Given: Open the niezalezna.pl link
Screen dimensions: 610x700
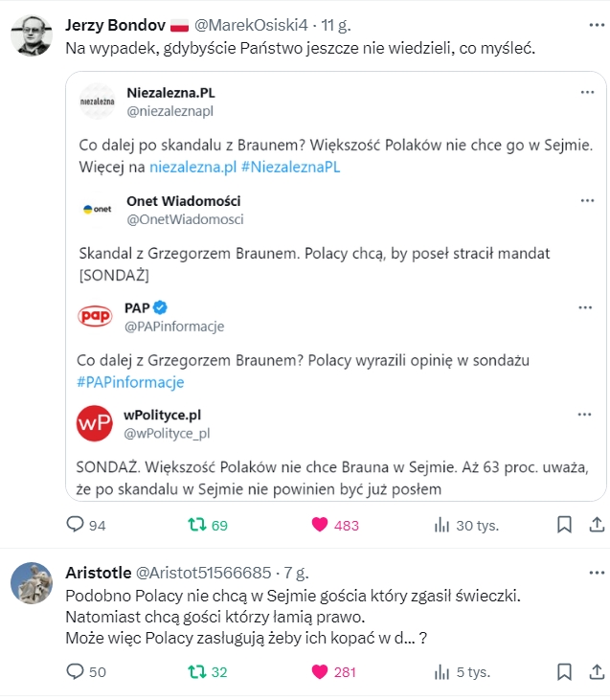Looking at the screenshot, I should point(192,167).
